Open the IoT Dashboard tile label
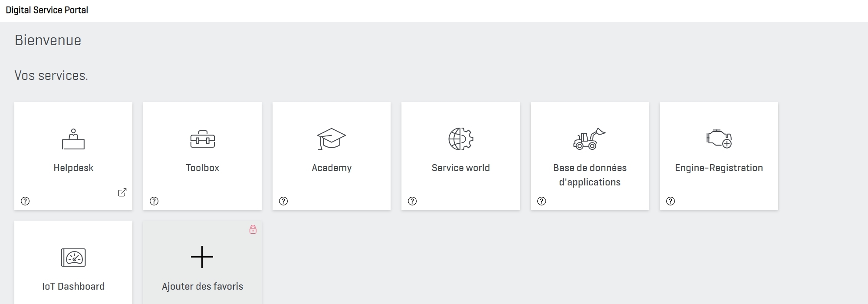The width and height of the screenshot is (868, 304). coord(73,286)
